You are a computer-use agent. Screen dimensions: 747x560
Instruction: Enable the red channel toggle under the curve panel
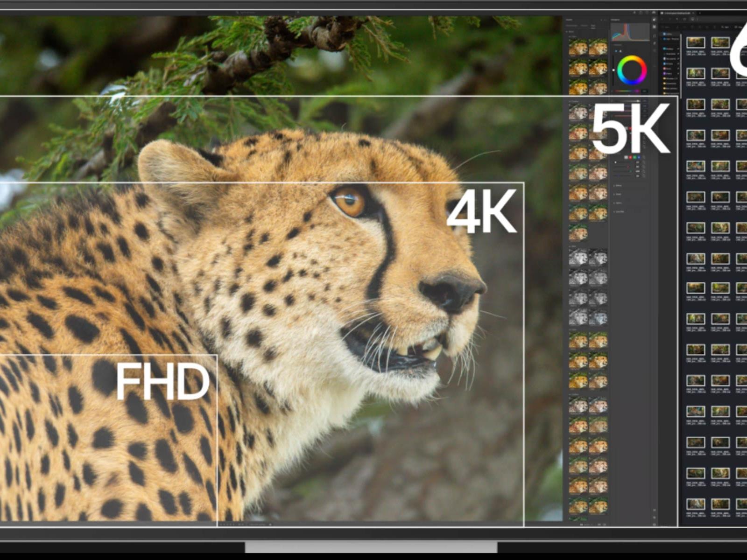coord(630,156)
